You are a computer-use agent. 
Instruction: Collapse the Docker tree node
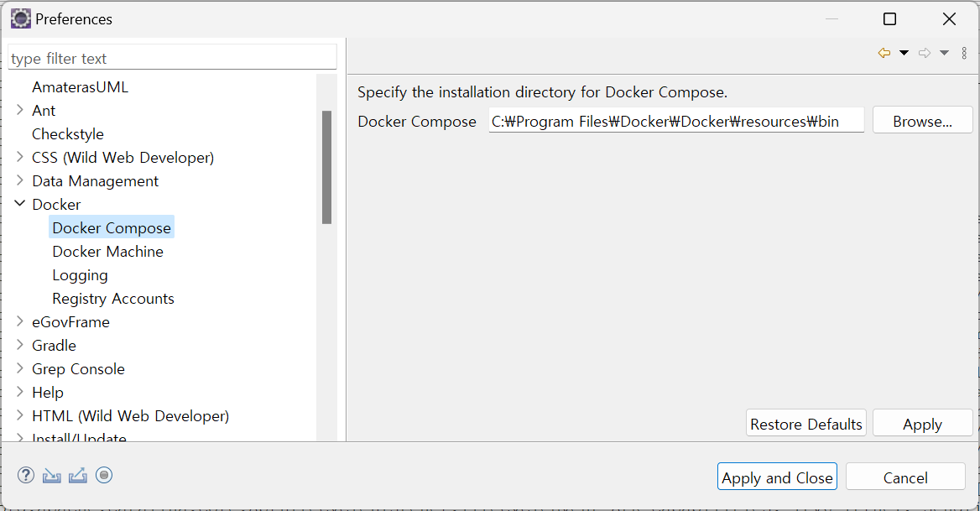(20, 203)
